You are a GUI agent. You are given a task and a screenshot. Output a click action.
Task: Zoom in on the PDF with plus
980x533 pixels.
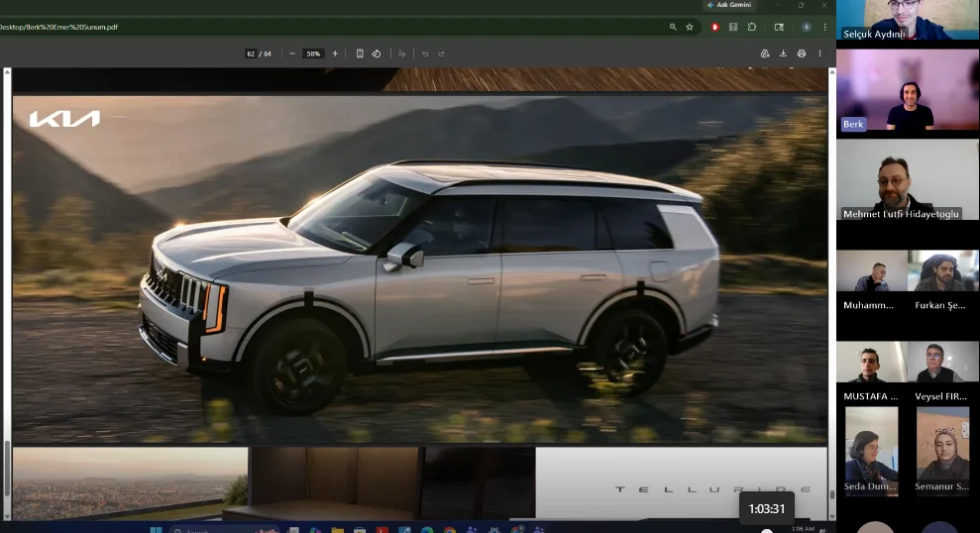point(335,53)
